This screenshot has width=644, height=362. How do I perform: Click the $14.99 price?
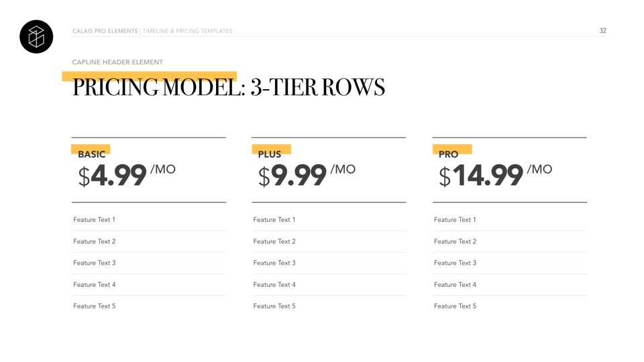click(481, 176)
